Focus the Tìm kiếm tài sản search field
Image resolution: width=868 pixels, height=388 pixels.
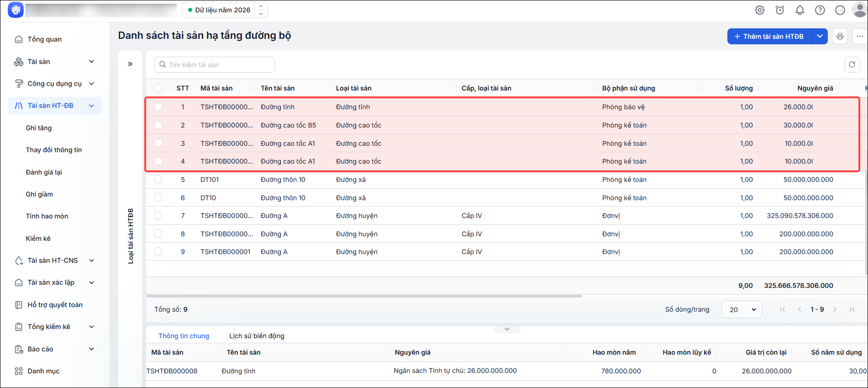(215, 65)
